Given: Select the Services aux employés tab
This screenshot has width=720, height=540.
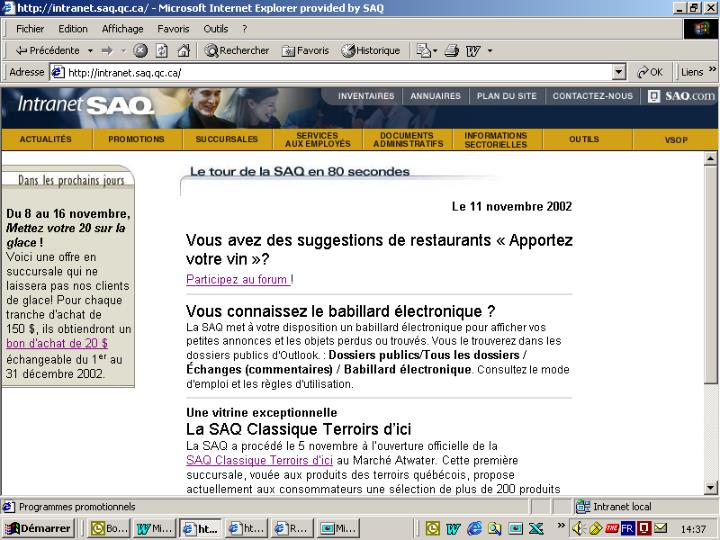Looking at the screenshot, I should (x=317, y=140).
